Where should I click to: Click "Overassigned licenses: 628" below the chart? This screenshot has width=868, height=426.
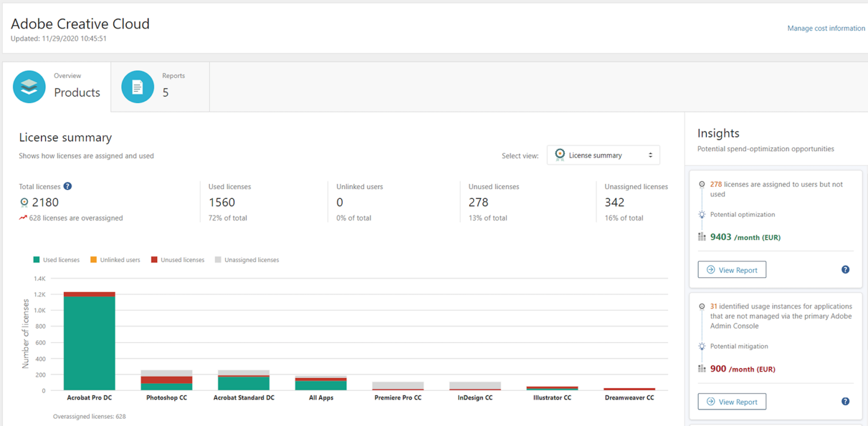(89, 416)
